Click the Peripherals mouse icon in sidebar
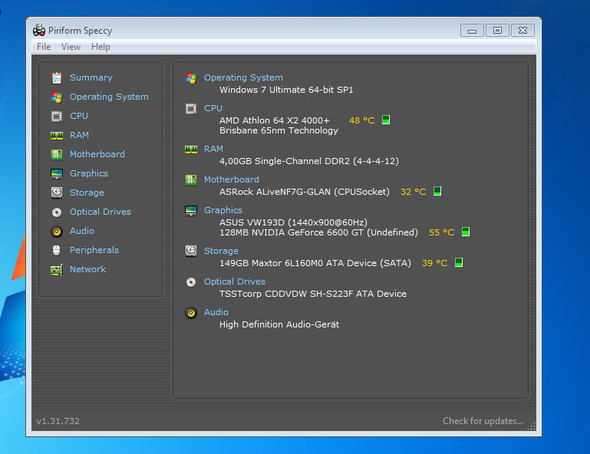 click(56, 250)
